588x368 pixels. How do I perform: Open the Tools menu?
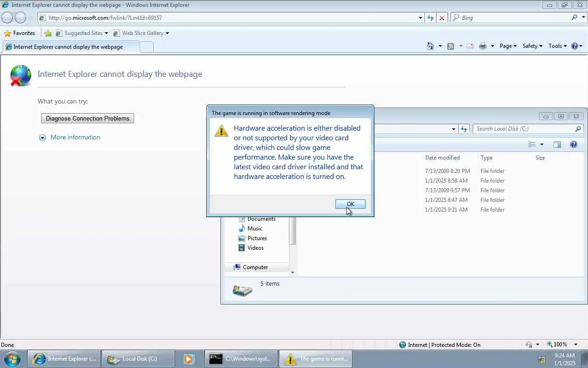click(x=558, y=46)
